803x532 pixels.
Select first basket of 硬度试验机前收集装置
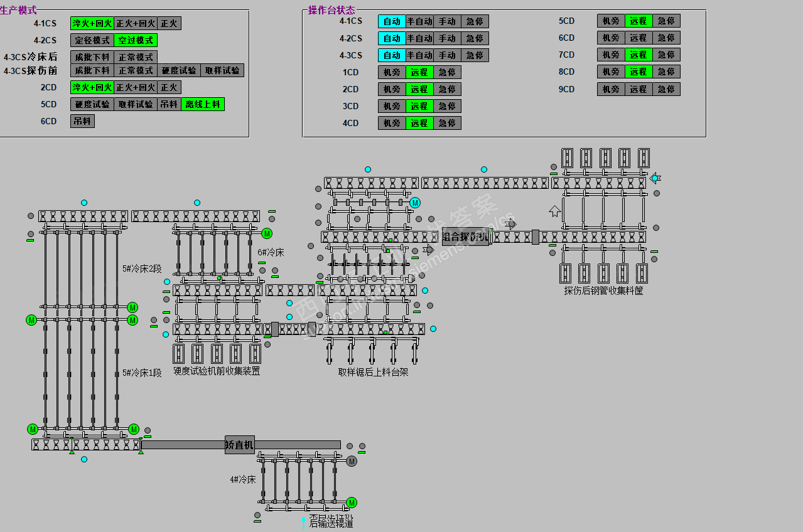(x=178, y=354)
